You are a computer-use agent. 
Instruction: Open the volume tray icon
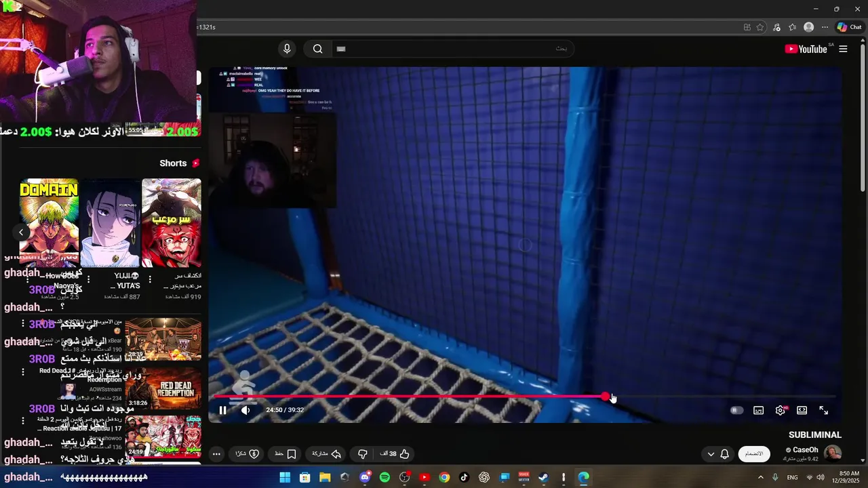[821, 477]
